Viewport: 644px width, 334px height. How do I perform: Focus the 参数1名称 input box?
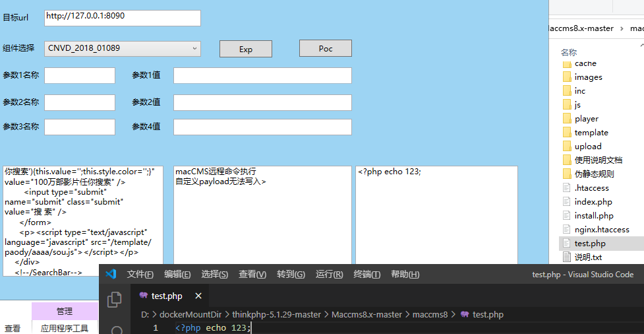pyautogui.click(x=80, y=76)
